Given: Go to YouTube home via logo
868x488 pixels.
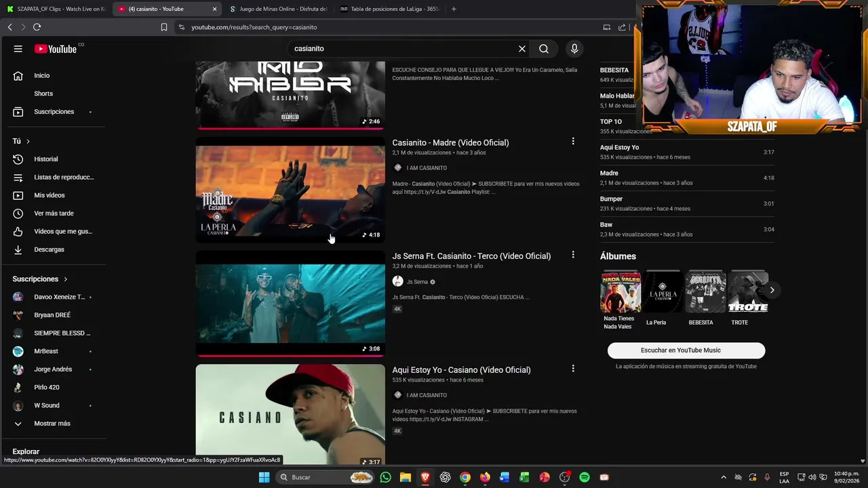Looking at the screenshot, I should click(56, 49).
